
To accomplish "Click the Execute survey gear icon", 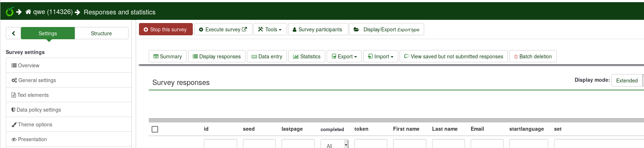I will click(x=201, y=30).
